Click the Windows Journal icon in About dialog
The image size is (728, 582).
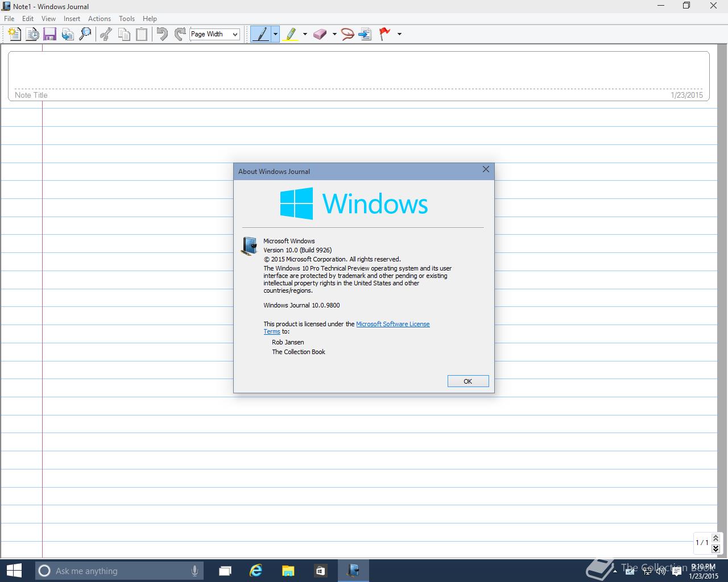[x=249, y=246]
